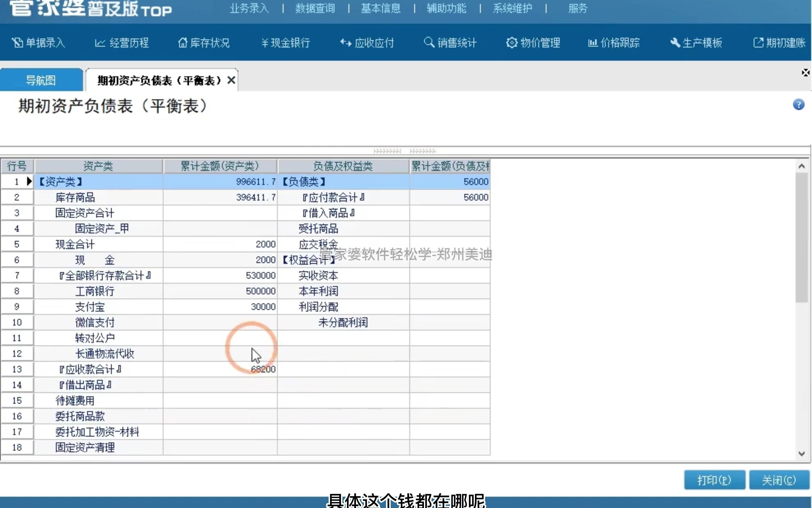Select 库存商品 row
This screenshot has width=812, height=508.
click(98, 197)
